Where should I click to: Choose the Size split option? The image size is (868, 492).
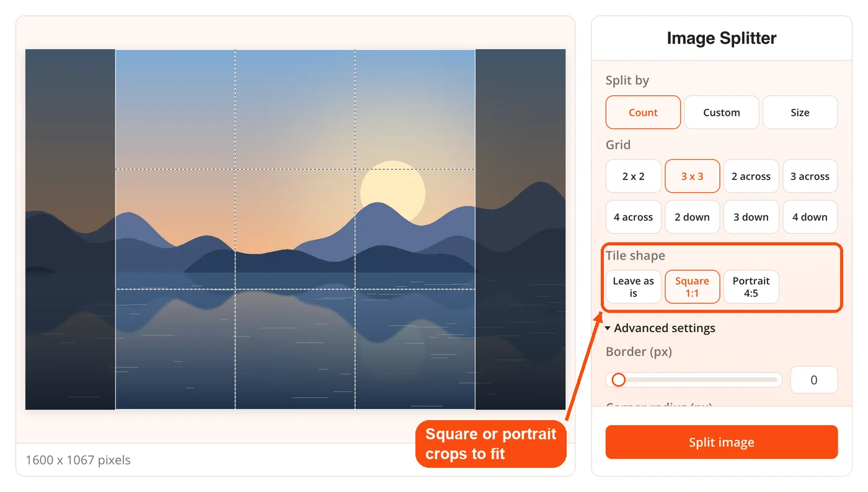800,112
